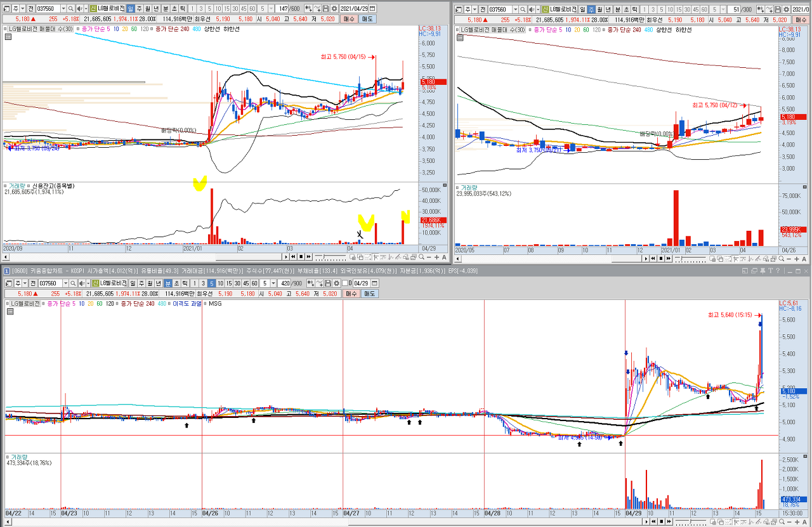Screen dimensions: 812x527
Task: Select 일 (daily) period in top-left chart
Action: (x=131, y=8)
